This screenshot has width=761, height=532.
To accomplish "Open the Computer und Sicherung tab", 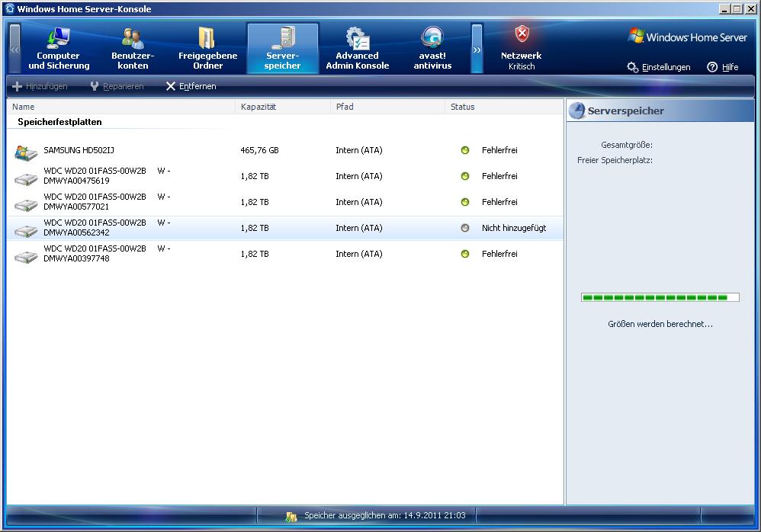I will click(x=59, y=49).
